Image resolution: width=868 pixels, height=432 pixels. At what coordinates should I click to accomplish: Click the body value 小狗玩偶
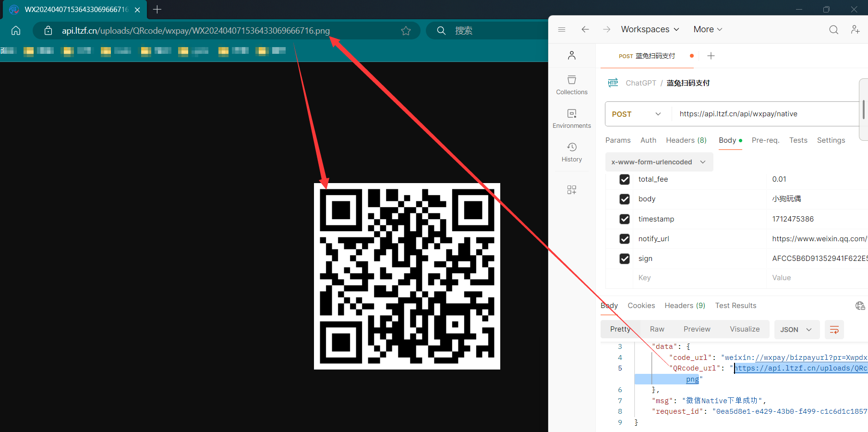coord(786,199)
